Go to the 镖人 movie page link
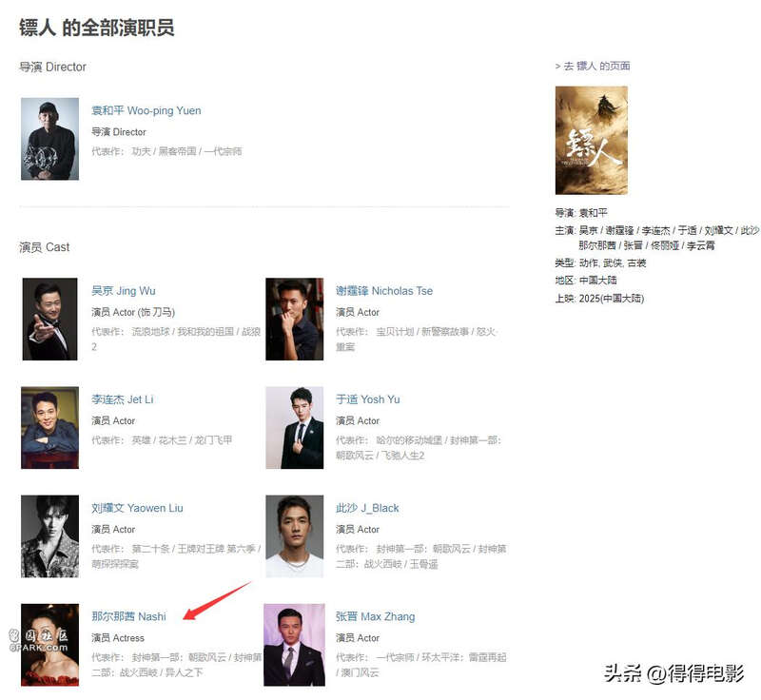This screenshot has height=700, width=761. click(x=593, y=66)
